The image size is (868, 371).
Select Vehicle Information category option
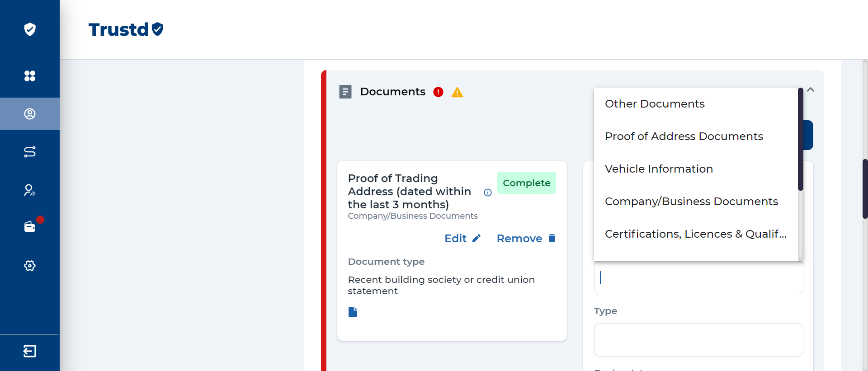pyautogui.click(x=659, y=169)
